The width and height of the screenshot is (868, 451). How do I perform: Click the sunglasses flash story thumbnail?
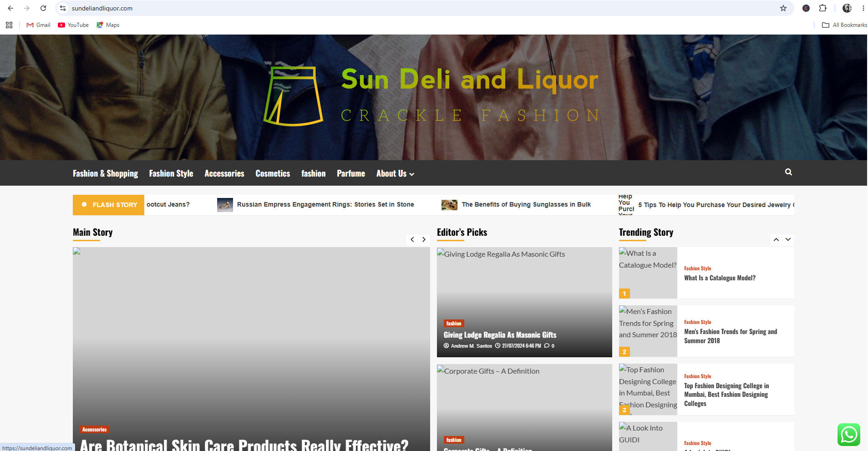click(449, 205)
